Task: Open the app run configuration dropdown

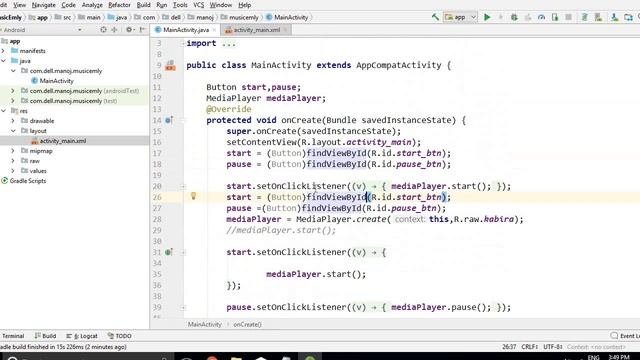Action: tap(460, 17)
